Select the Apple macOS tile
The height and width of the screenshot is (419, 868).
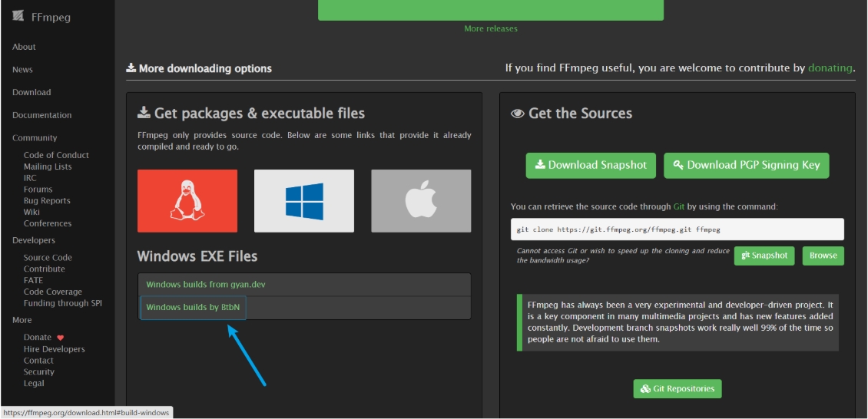(421, 200)
